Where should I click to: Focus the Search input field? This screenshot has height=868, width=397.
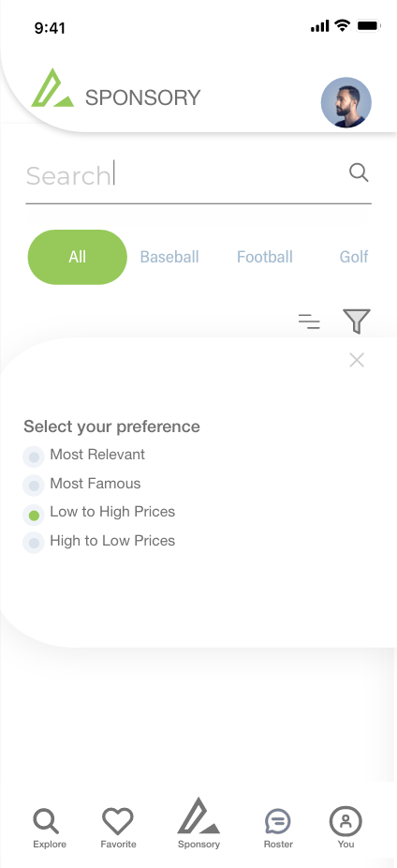tap(198, 176)
